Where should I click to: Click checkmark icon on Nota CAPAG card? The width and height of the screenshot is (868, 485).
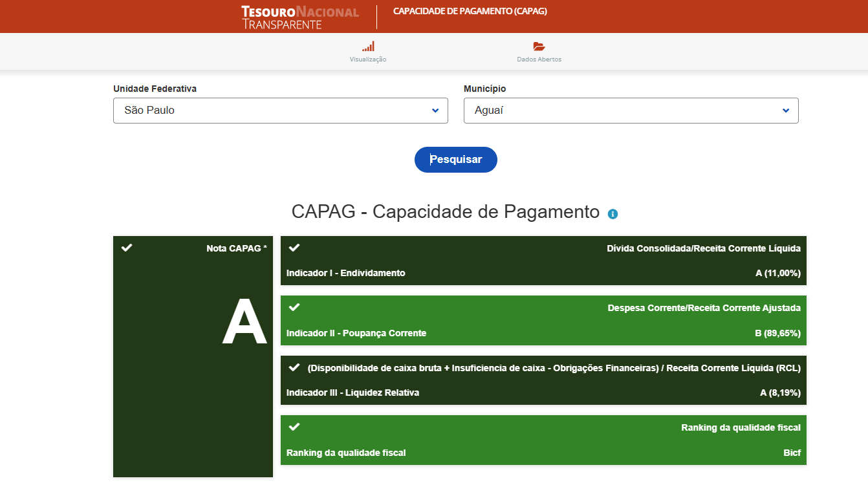pyautogui.click(x=127, y=248)
